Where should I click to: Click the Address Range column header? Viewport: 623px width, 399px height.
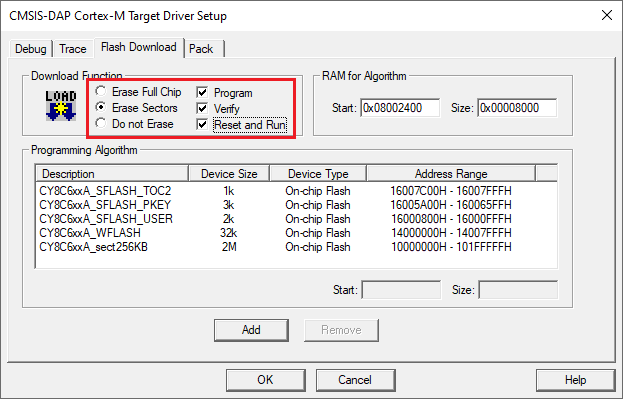tap(451, 174)
